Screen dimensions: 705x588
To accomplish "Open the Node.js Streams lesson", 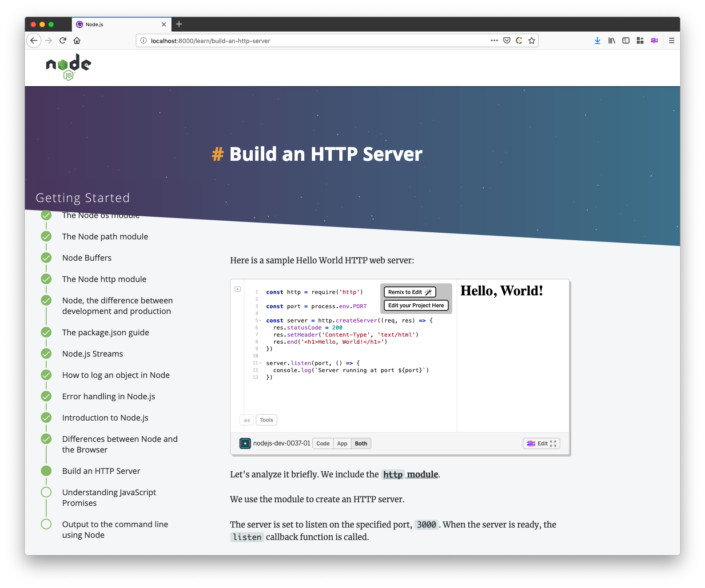I will 93,354.
